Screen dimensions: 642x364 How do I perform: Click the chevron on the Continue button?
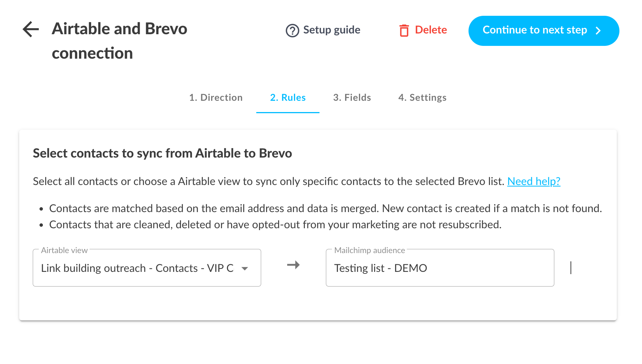(x=598, y=31)
